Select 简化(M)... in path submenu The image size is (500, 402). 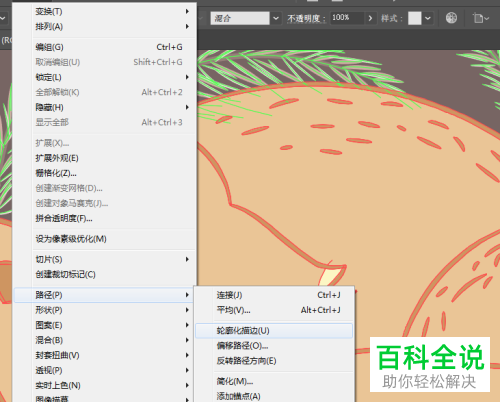click(x=274, y=381)
